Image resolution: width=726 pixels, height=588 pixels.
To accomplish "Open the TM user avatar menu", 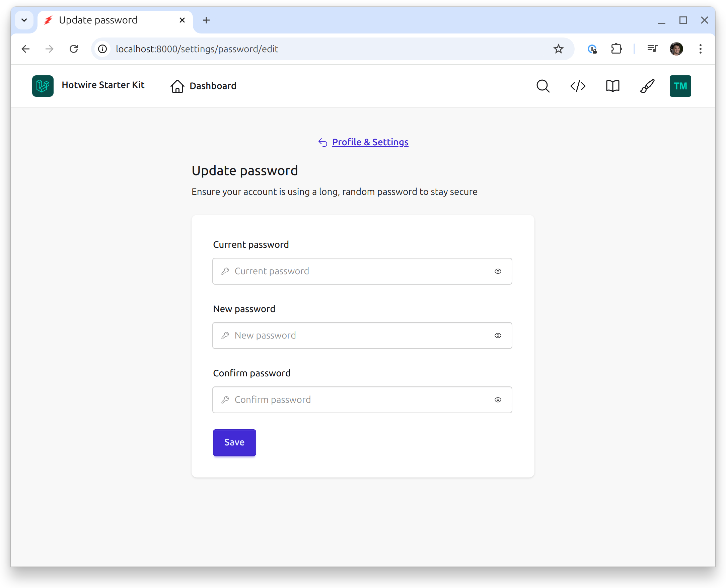I will (x=680, y=86).
